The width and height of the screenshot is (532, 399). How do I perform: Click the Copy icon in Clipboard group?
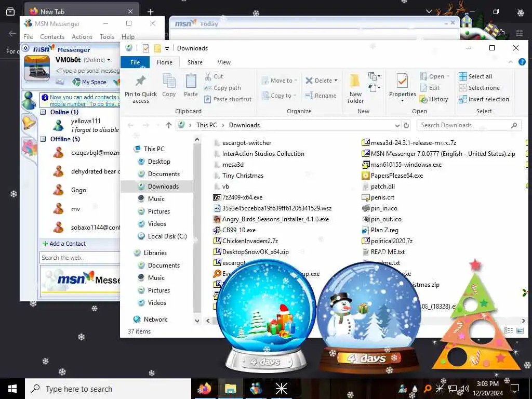coord(169,82)
